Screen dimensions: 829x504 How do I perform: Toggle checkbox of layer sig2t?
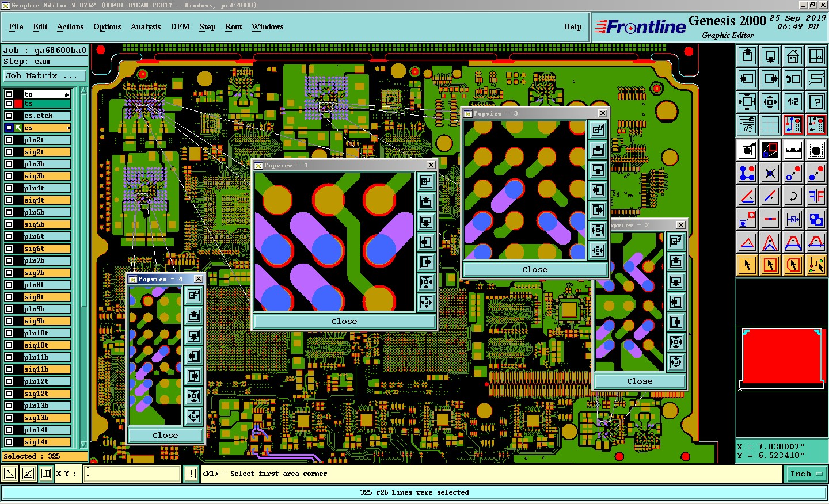9,152
